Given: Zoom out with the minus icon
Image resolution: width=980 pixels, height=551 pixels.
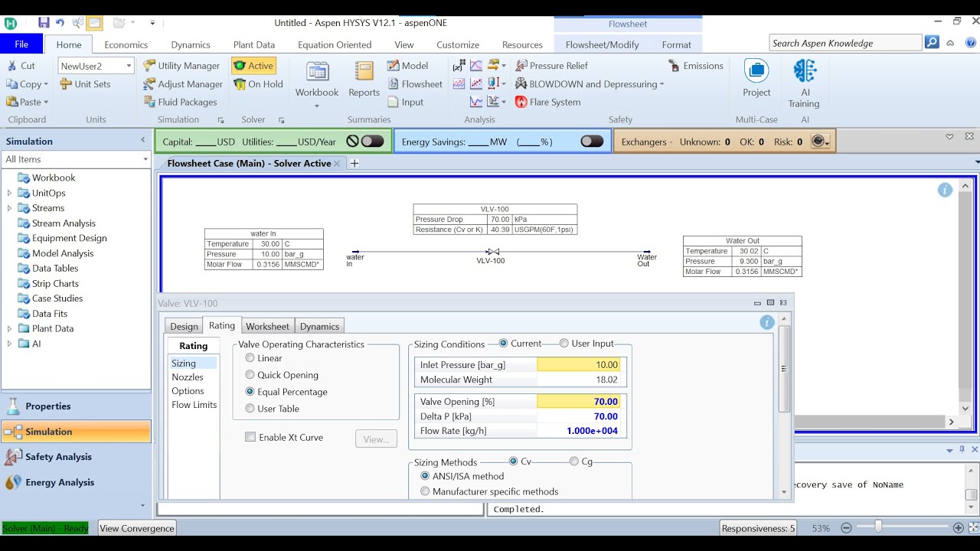Looking at the screenshot, I should click(846, 528).
